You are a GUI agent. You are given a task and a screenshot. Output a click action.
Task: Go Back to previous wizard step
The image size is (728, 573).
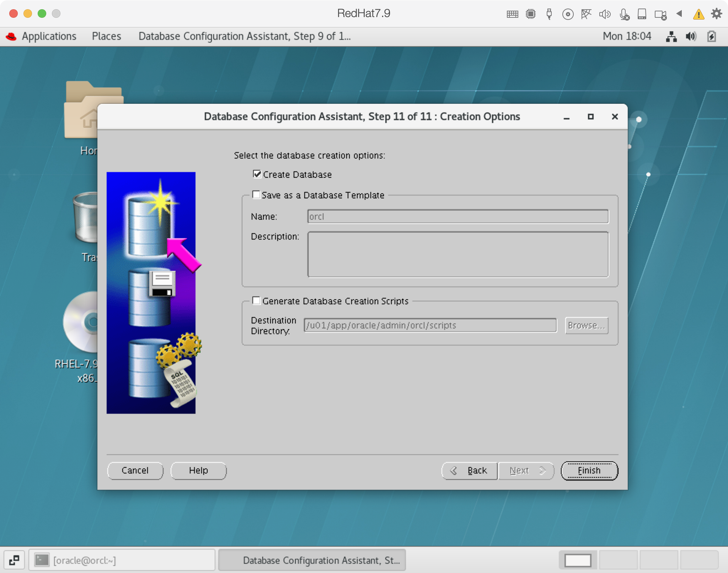coord(469,470)
